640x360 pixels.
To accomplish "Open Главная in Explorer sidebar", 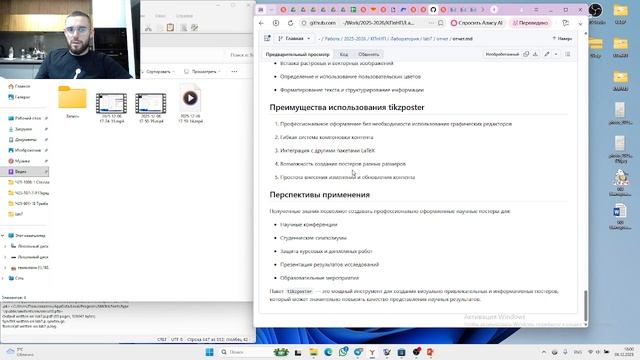I will click(x=19, y=86).
